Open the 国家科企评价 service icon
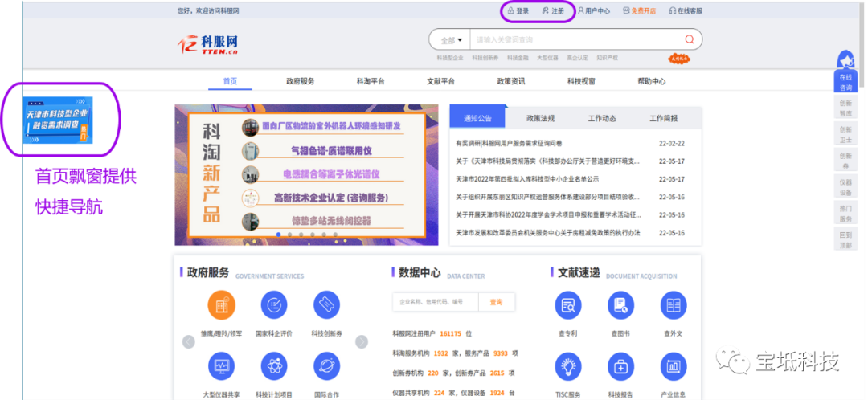Image resolution: width=868 pixels, height=400 pixels. click(274, 305)
